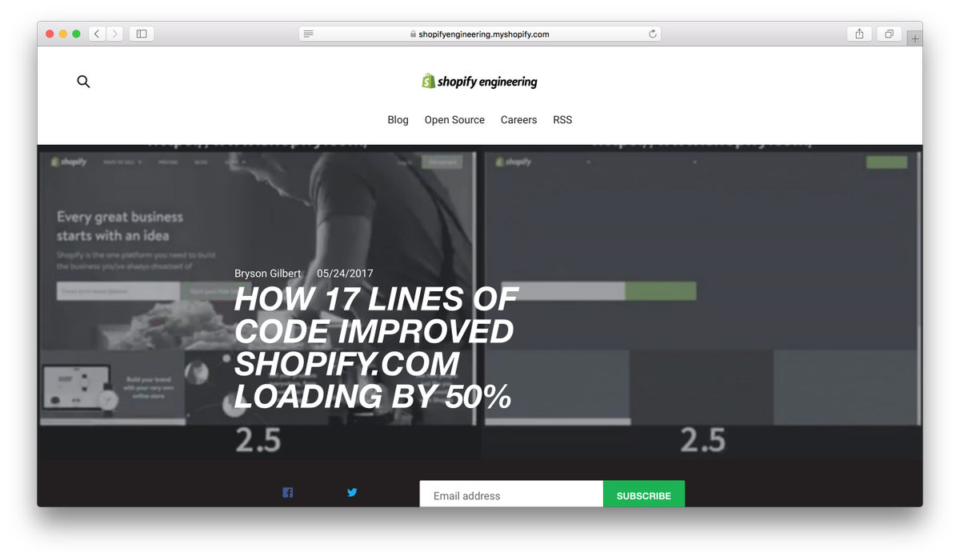Viewport: 960px width, 560px height.
Task: Open the '17 lines of code' article headline
Action: click(x=376, y=348)
